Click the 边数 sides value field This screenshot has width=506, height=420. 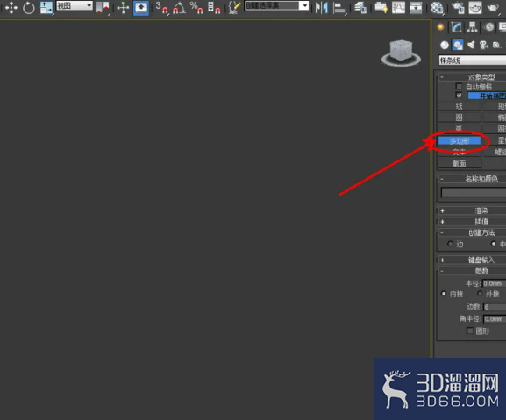495,307
